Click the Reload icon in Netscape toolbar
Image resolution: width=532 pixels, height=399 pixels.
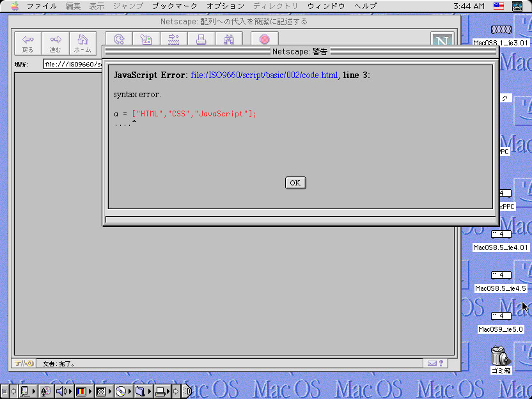pyautogui.click(x=119, y=39)
